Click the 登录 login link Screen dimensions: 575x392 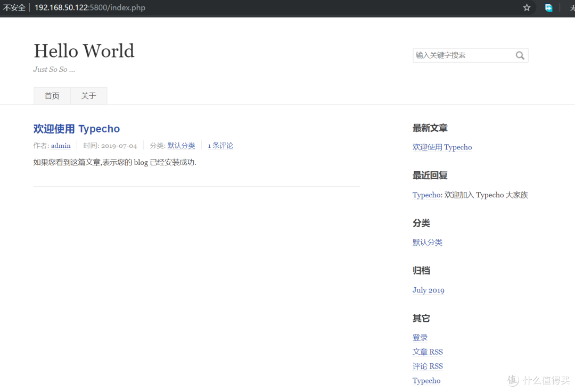420,337
